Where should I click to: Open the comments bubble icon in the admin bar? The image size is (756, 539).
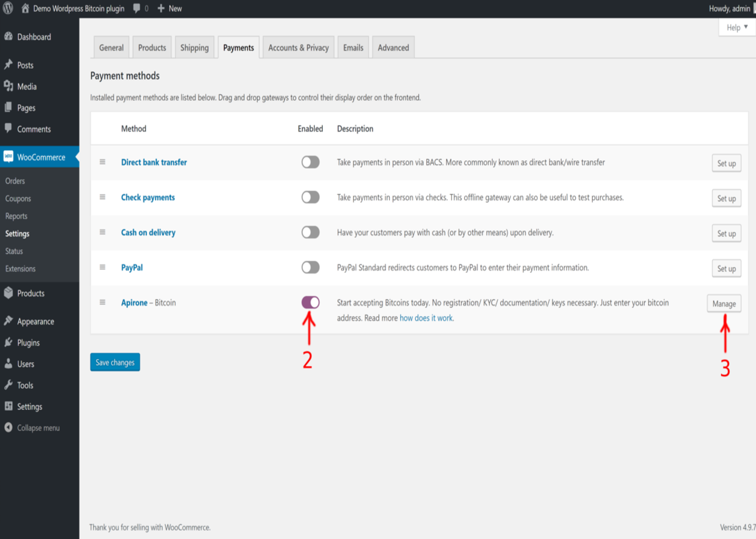pos(137,8)
